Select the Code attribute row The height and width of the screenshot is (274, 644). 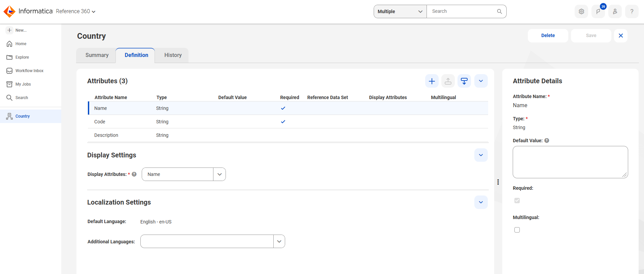288,122
